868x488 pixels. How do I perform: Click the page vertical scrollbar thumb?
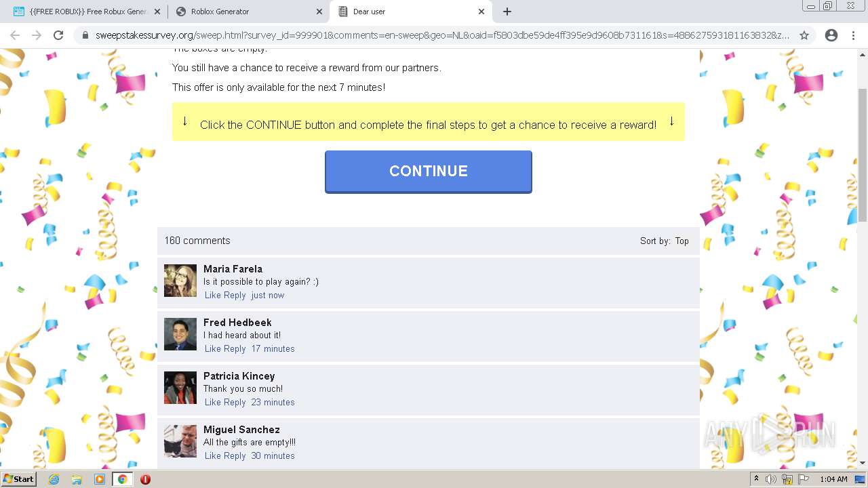863,155
